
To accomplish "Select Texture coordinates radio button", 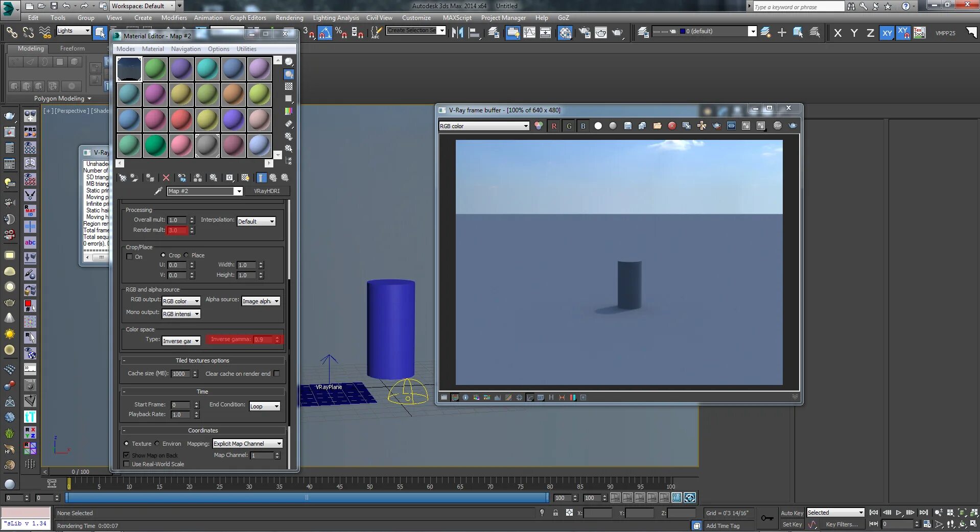I will tap(126, 444).
